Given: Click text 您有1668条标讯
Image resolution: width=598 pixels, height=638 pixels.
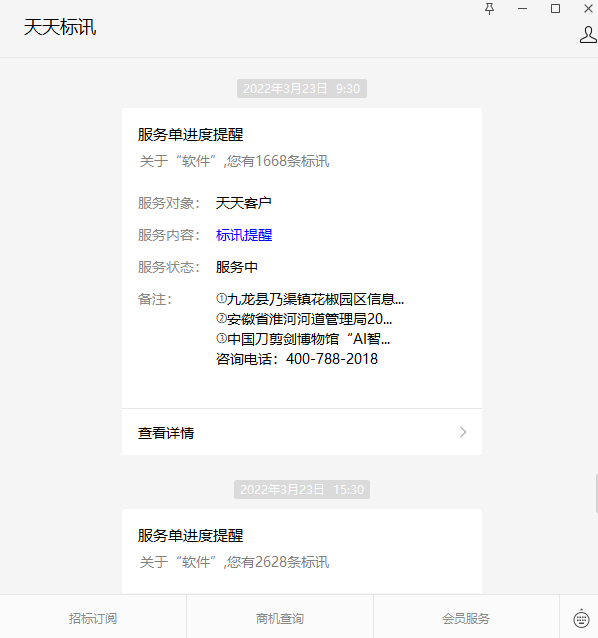Looking at the screenshot, I should pos(278,161).
